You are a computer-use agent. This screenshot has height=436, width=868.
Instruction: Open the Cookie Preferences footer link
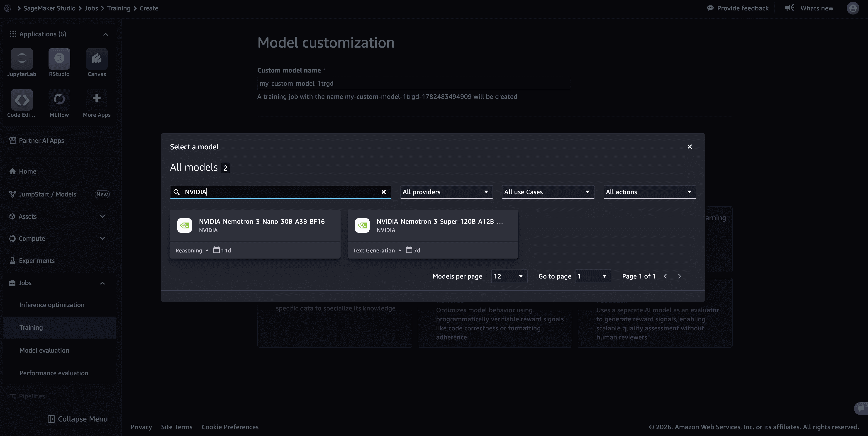click(x=230, y=427)
